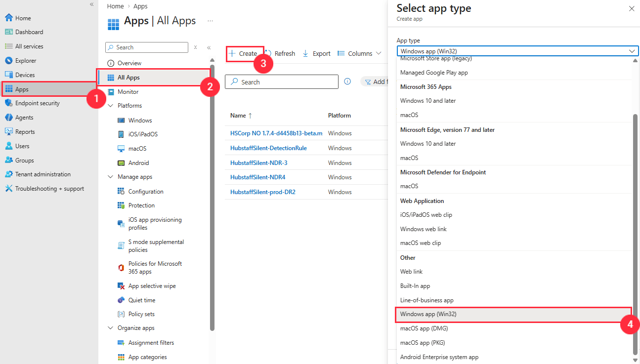The width and height of the screenshot is (640, 364).
Task: Expand the Columns dropdown
Action: pyautogui.click(x=359, y=53)
